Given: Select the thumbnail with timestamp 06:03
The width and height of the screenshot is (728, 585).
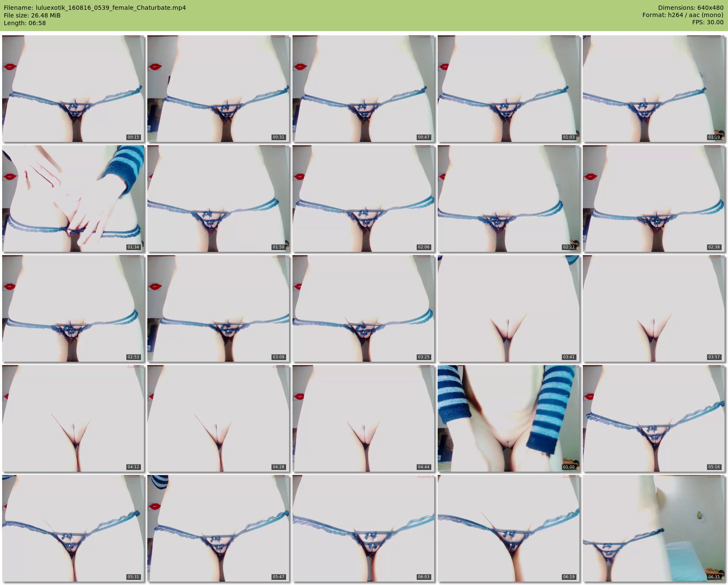Looking at the screenshot, I should pos(364,528).
